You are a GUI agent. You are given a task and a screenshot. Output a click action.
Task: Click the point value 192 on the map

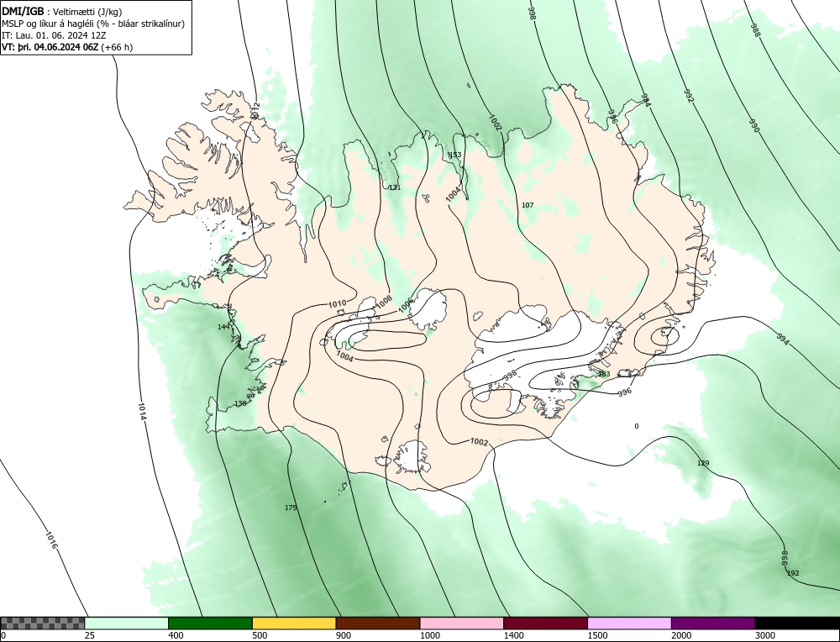click(x=793, y=573)
